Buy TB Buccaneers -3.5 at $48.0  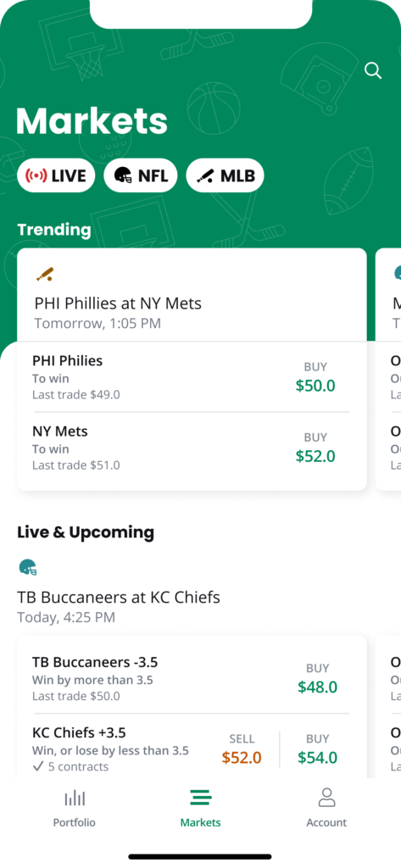(x=317, y=678)
